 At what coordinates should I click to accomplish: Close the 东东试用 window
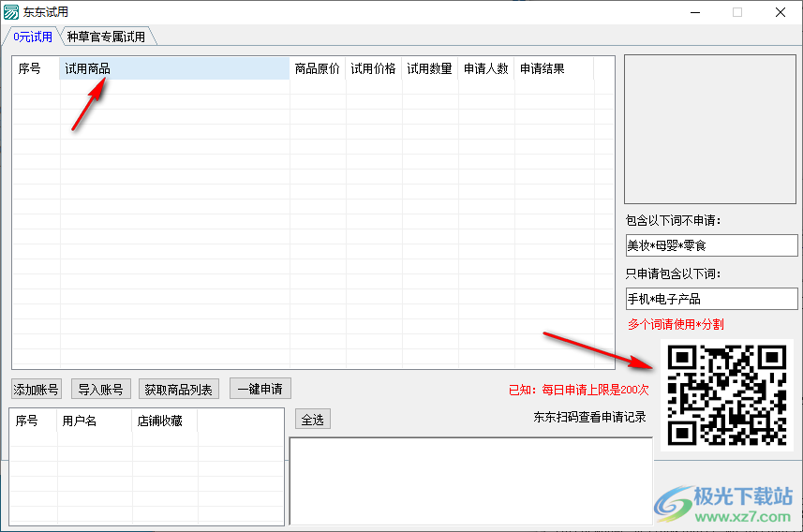coord(780,12)
